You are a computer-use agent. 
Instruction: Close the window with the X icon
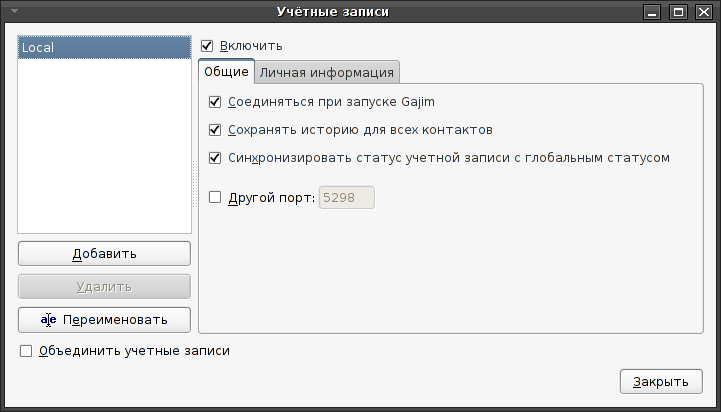pos(704,11)
